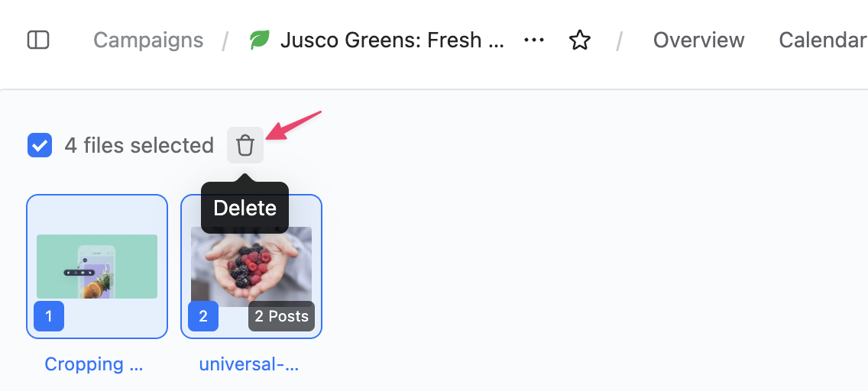Screen dimensions: 868x391
Task: Open the three-dot more options menu
Action: coord(534,40)
